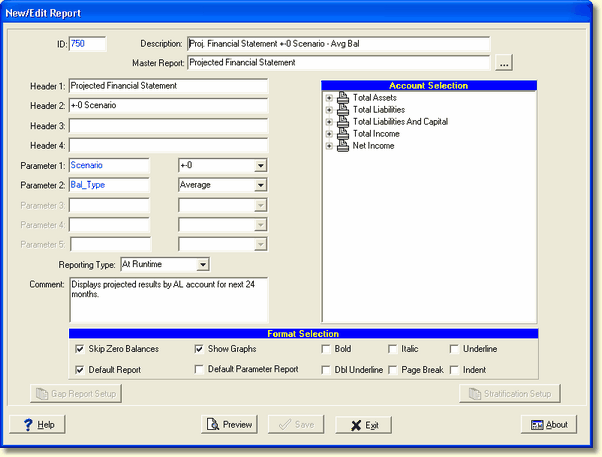602x457 pixels.
Task: Expand the Total Assets tree node
Action: tap(329, 98)
